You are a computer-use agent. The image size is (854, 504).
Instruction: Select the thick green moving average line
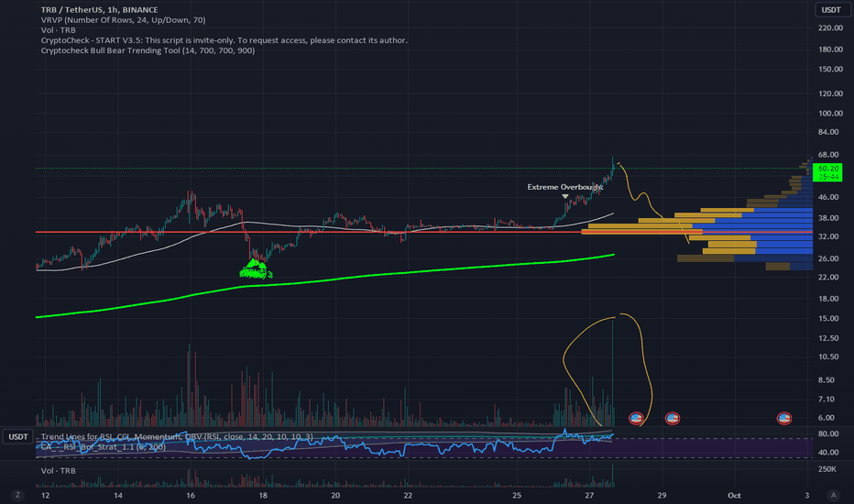327,279
